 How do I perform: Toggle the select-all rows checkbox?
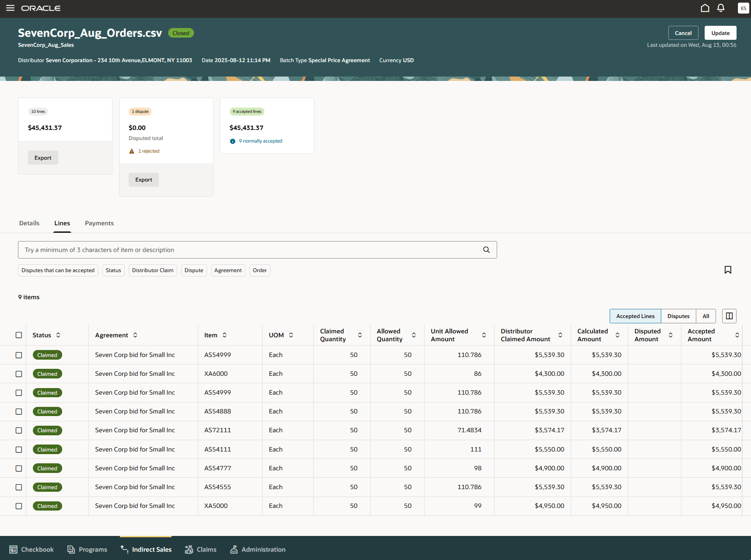(19, 335)
